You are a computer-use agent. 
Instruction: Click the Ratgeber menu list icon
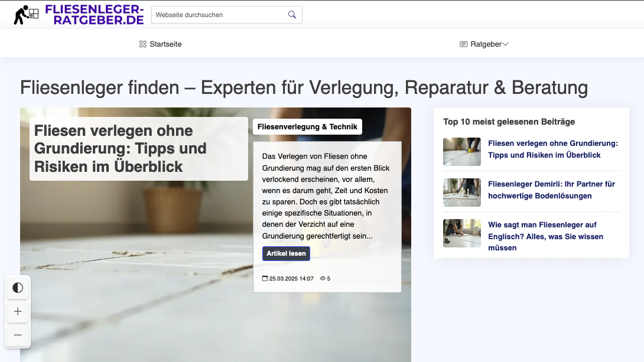464,44
